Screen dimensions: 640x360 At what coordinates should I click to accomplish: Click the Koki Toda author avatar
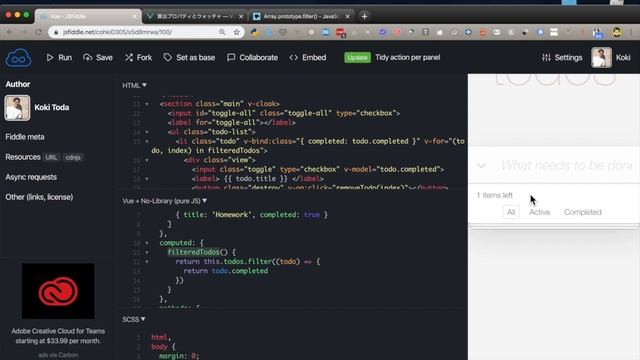(x=17, y=108)
